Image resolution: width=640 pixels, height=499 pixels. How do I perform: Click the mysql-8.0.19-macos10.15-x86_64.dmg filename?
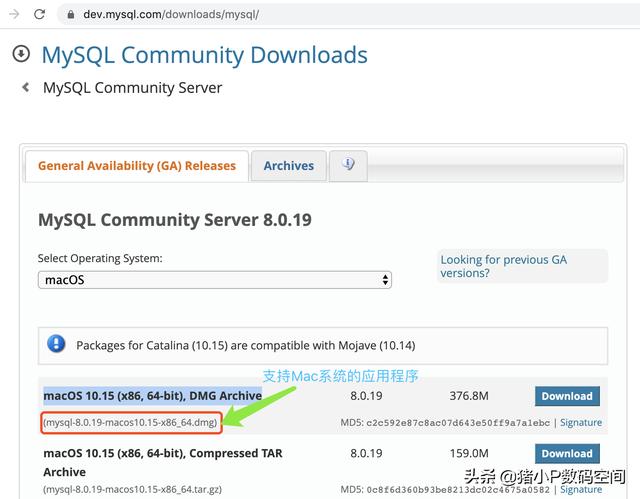tap(131, 422)
